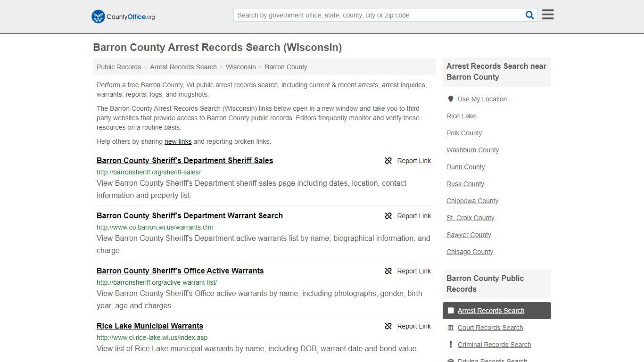Image resolution: width=644 pixels, height=362 pixels.
Task: Go to Barron County breadcrumb
Action: click(286, 67)
